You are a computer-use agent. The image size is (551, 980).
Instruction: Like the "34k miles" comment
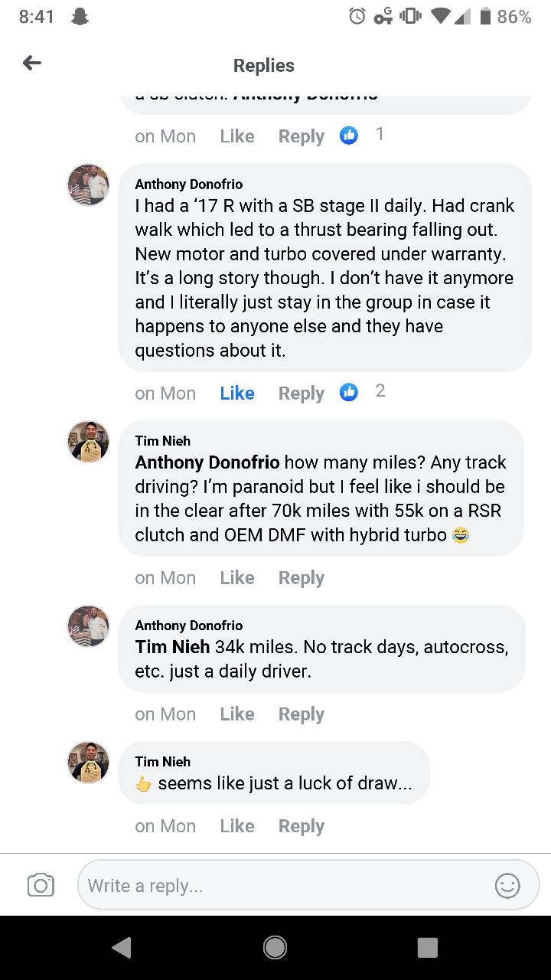pos(236,714)
